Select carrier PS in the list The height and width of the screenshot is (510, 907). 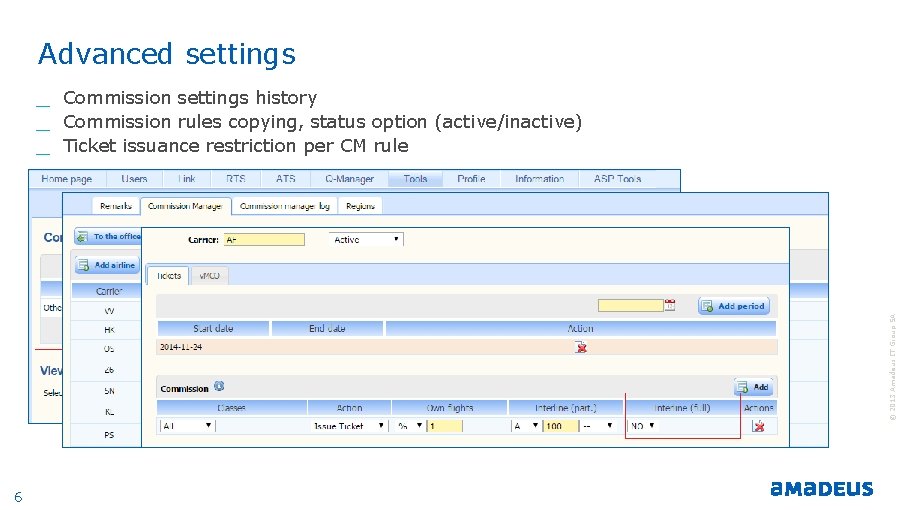coord(109,435)
